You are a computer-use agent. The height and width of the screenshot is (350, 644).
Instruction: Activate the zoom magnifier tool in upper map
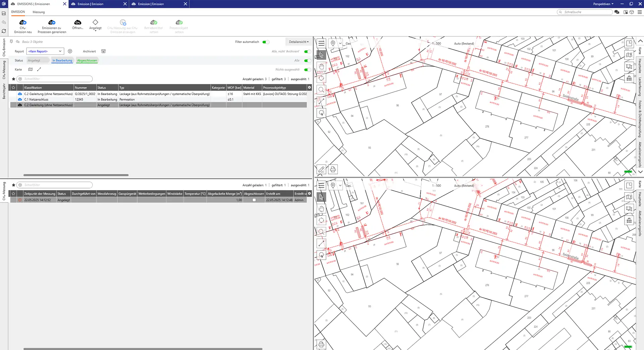(x=321, y=90)
